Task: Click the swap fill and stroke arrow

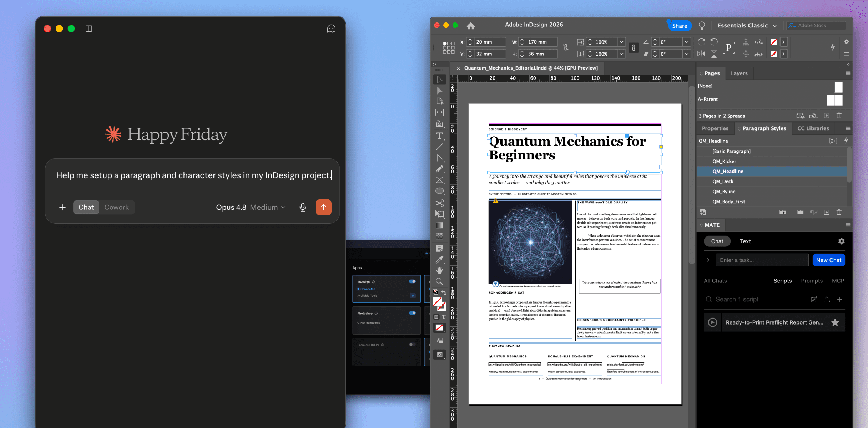Action: (444, 292)
